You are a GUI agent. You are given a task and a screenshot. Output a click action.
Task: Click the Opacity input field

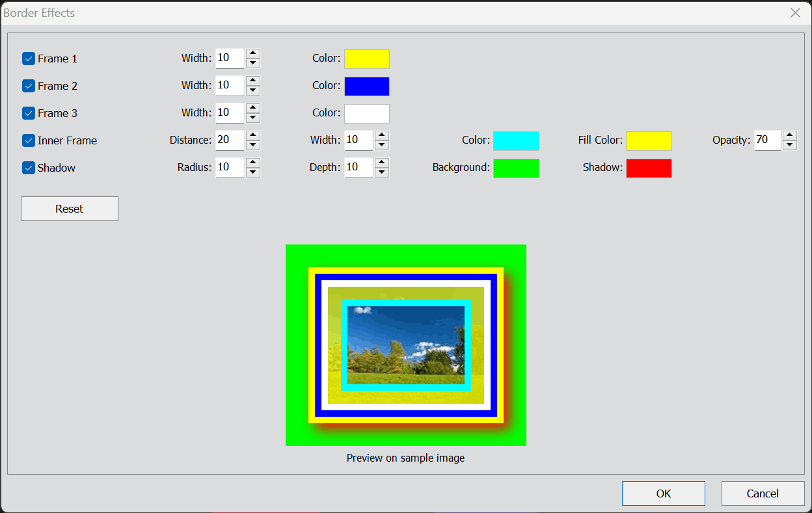[x=768, y=140]
